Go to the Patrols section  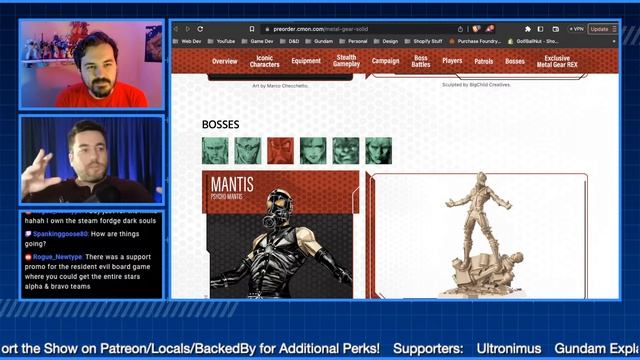484,61
